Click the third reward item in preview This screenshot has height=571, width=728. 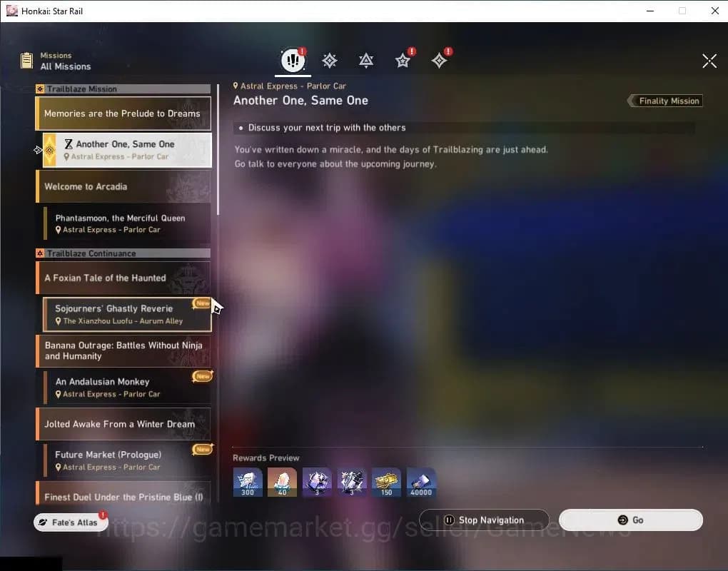coord(317,482)
